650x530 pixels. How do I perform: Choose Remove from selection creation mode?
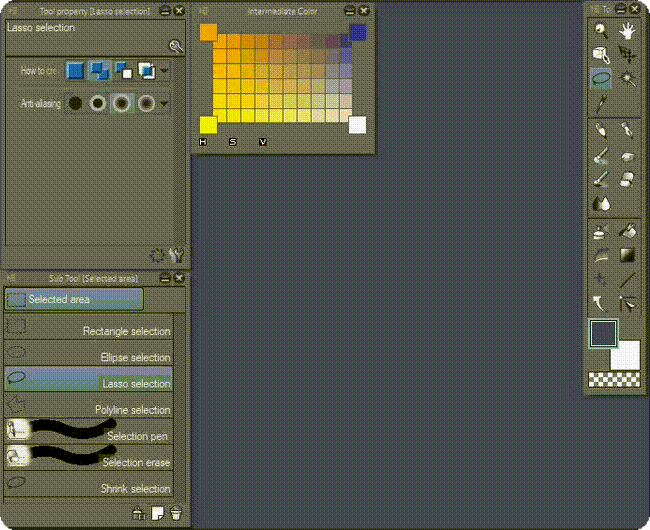124,70
